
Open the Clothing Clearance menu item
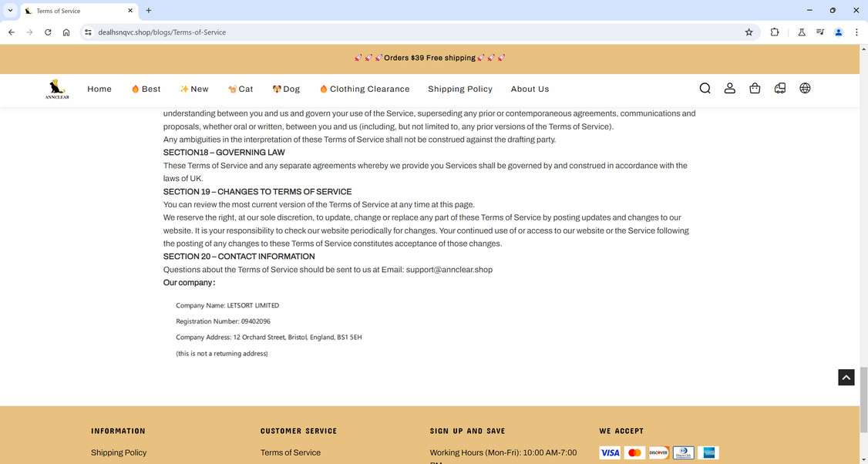tap(365, 89)
